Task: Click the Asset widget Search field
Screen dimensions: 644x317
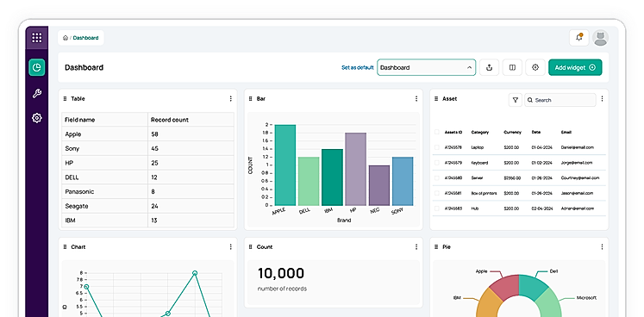Action: pos(560,100)
